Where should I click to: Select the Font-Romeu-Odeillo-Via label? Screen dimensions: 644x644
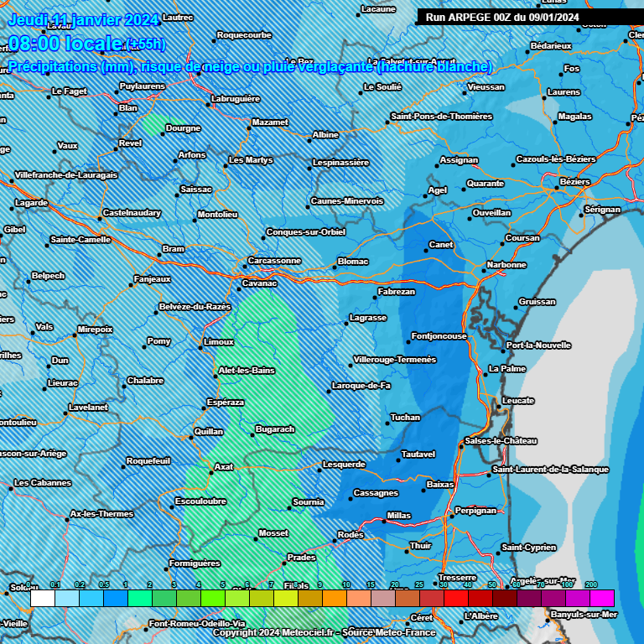(196, 623)
